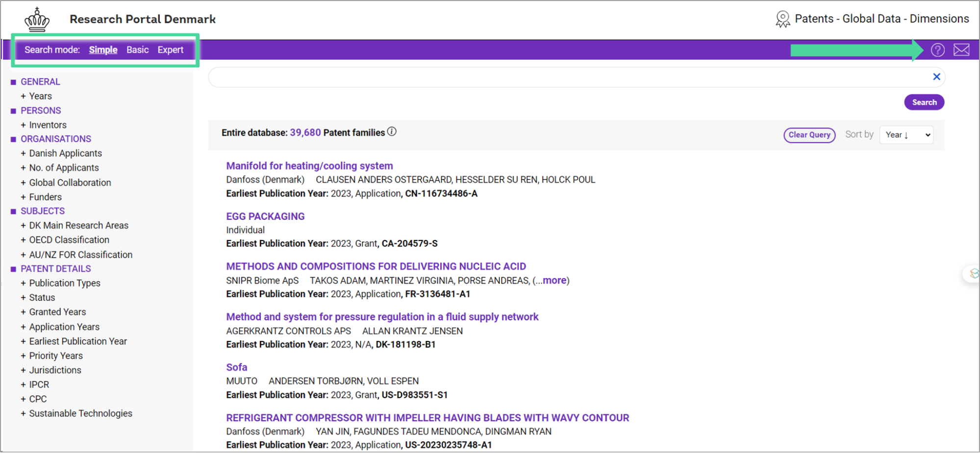The height and width of the screenshot is (453, 980).
Task: Expand the Danish Applicants filter
Action: point(65,154)
